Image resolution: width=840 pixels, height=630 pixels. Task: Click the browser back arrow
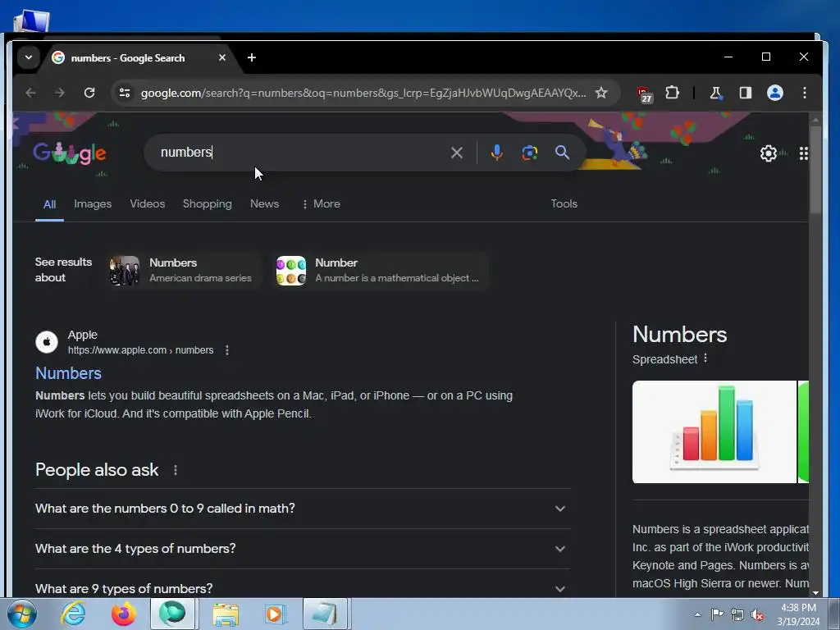coord(30,93)
